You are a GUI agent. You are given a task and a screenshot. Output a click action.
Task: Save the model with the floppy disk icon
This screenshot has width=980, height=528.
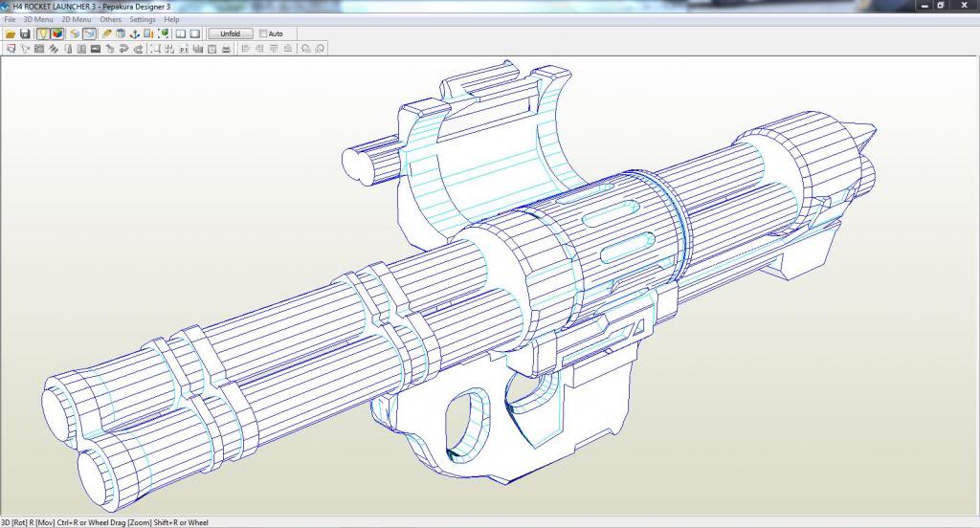[25, 33]
